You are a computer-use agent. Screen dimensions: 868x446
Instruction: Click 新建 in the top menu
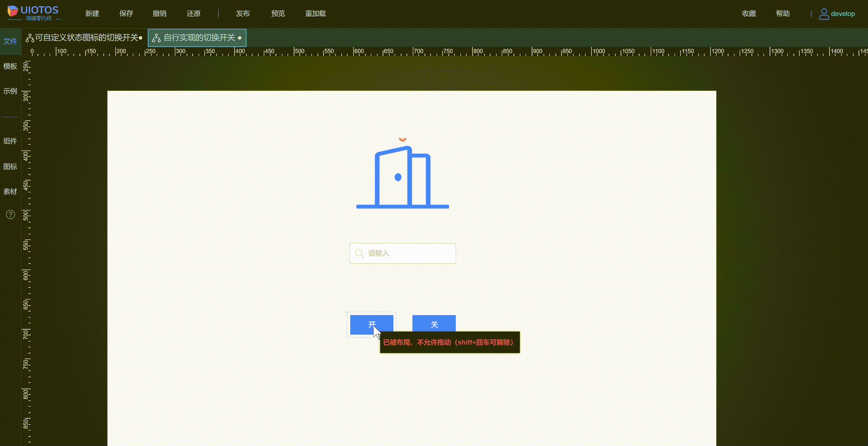92,13
